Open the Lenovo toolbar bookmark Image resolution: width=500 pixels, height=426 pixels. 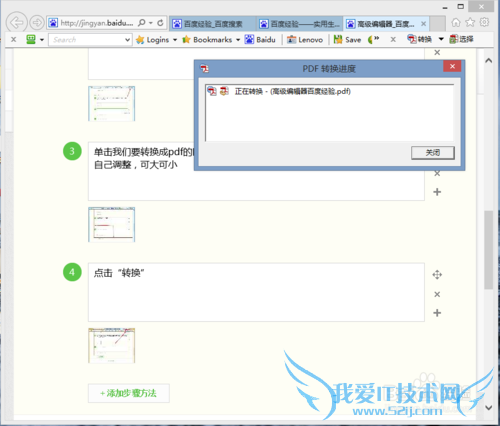tap(305, 40)
